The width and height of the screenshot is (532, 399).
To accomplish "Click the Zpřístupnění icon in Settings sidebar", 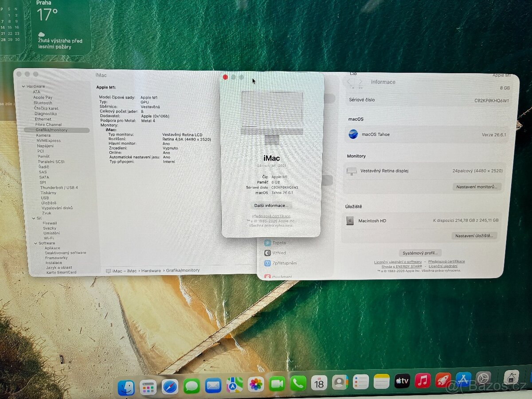I will point(268,263).
